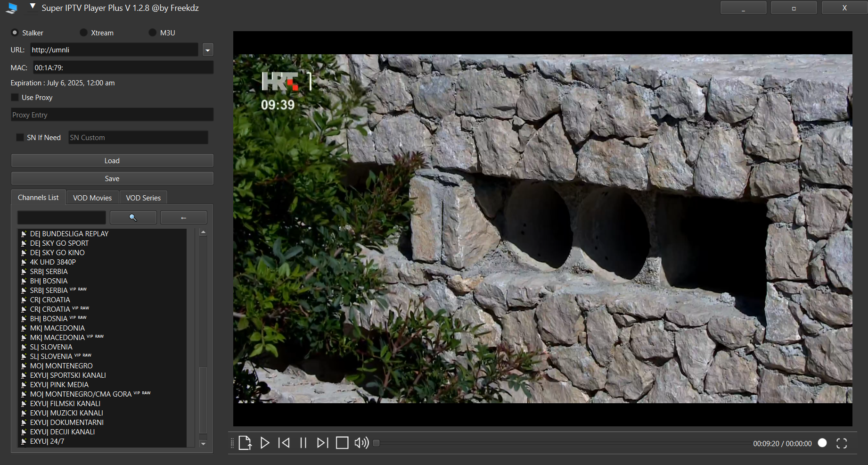Image resolution: width=868 pixels, height=465 pixels.
Task: Click the playback seek slider handle
Action: [x=376, y=443]
